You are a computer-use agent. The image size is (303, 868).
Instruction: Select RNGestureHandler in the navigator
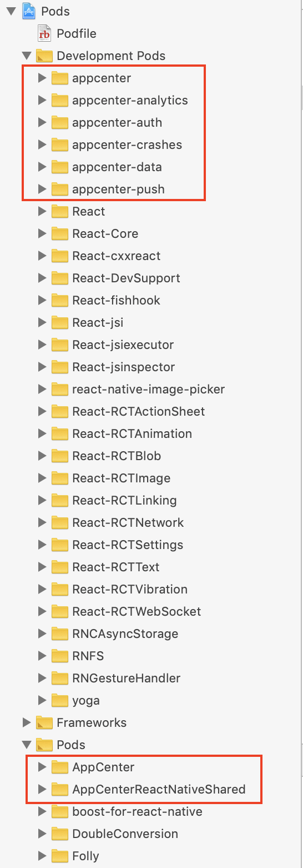coord(127,678)
